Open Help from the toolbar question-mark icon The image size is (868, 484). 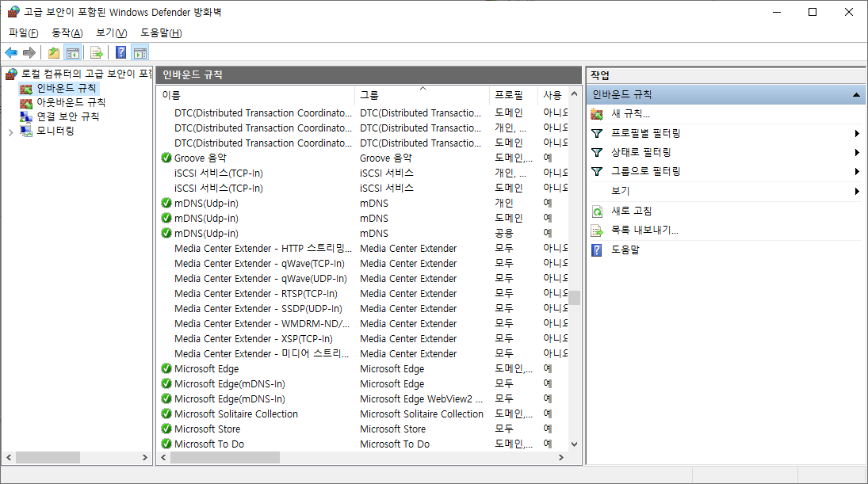coord(120,52)
